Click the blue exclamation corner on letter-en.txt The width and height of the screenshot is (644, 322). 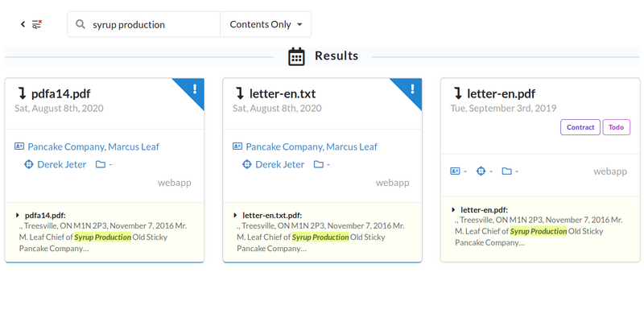point(411,89)
